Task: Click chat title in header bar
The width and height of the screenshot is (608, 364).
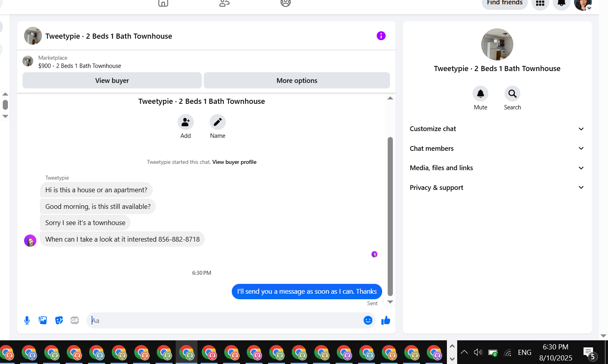Action: (x=109, y=36)
